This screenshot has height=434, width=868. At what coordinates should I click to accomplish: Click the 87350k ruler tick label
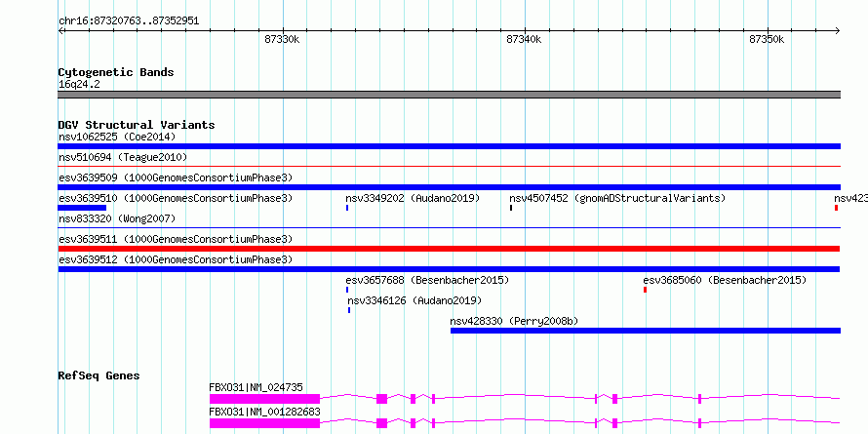pos(767,39)
